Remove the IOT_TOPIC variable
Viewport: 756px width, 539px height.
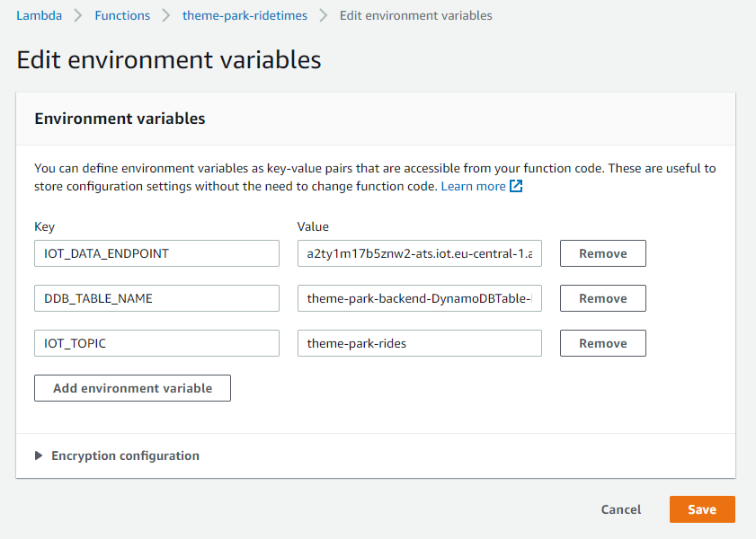point(602,342)
